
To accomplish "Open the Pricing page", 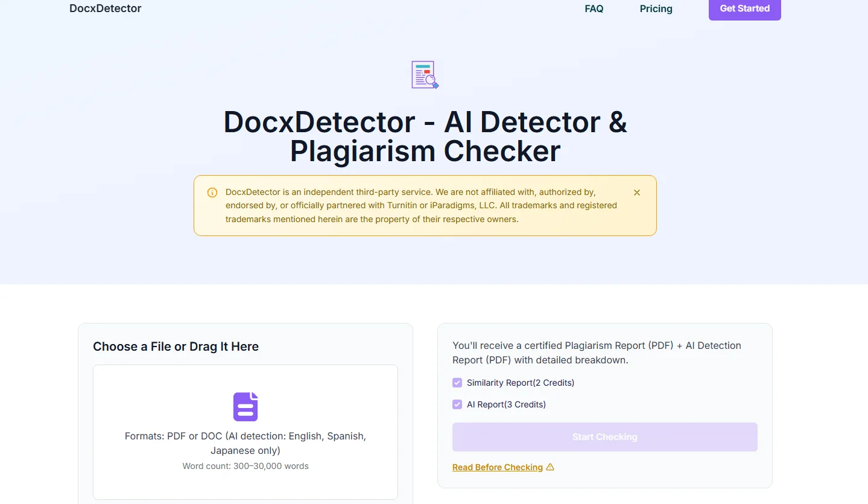I will coord(656,8).
